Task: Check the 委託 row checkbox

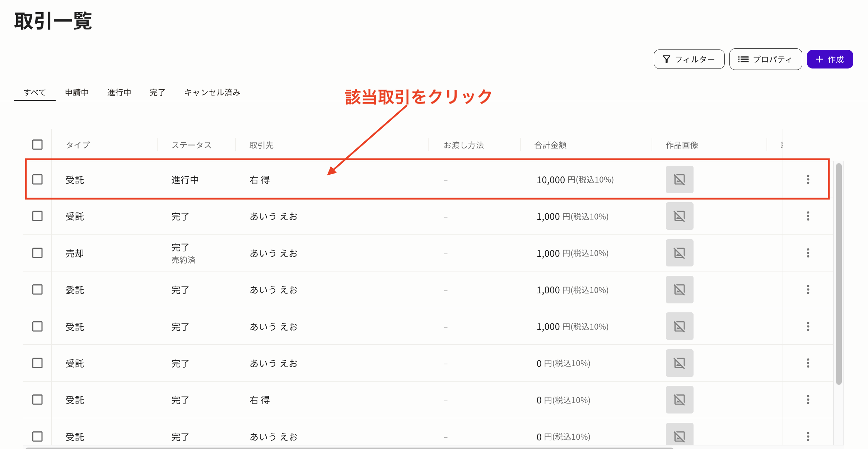Action: pos(37,289)
